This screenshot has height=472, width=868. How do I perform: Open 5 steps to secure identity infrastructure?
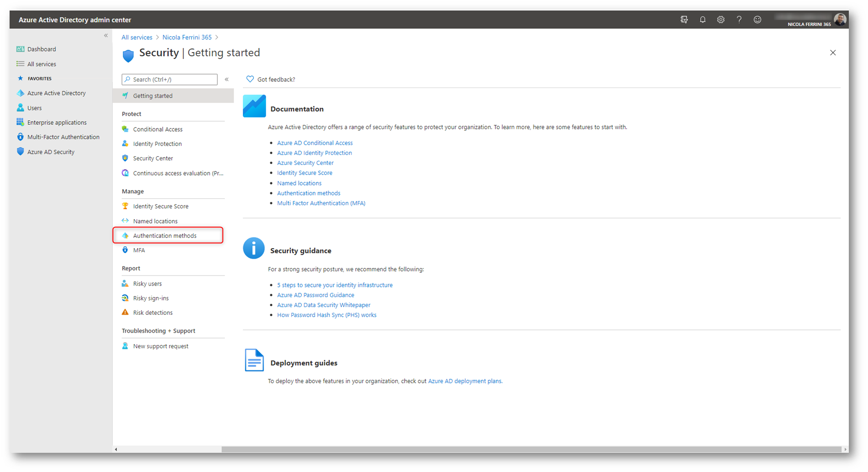point(335,285)
